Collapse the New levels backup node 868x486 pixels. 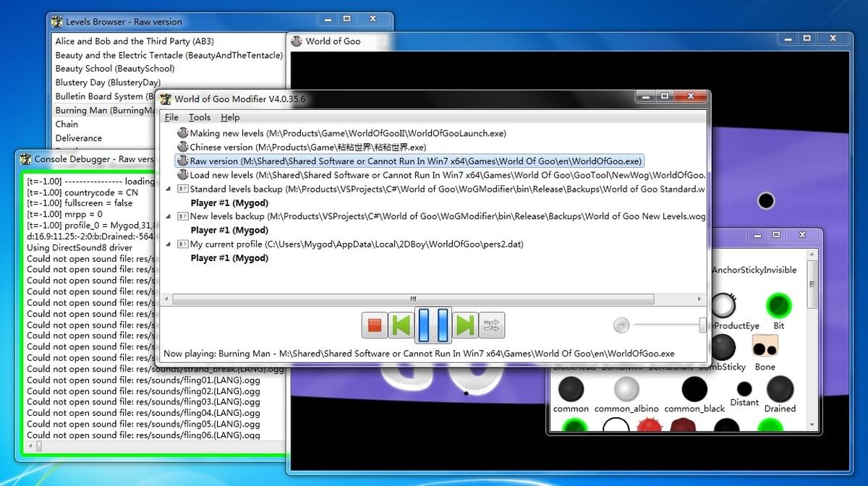169,216
